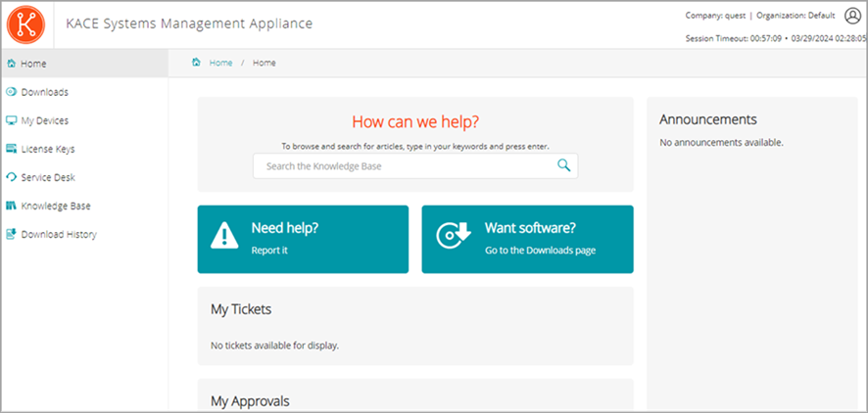The image size is (868, 413).
Task: Select Knowledge Base in sidebar menu
Action: (x=57, y=206)
